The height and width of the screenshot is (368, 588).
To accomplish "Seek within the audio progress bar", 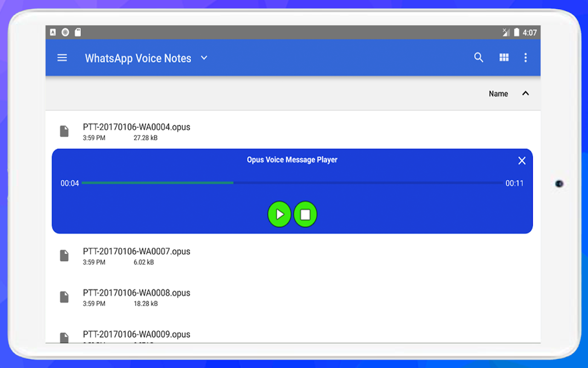I will click(x=292, y=183).
